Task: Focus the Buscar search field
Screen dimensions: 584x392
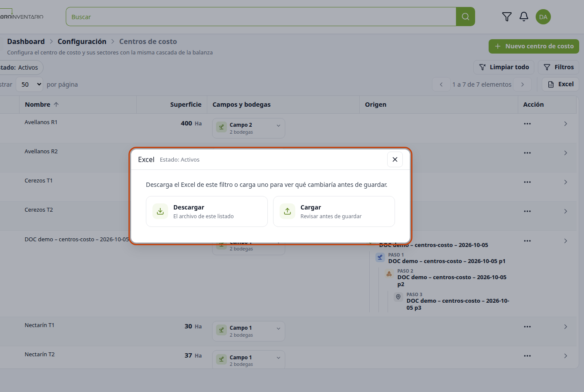Action: pos(261,17)
